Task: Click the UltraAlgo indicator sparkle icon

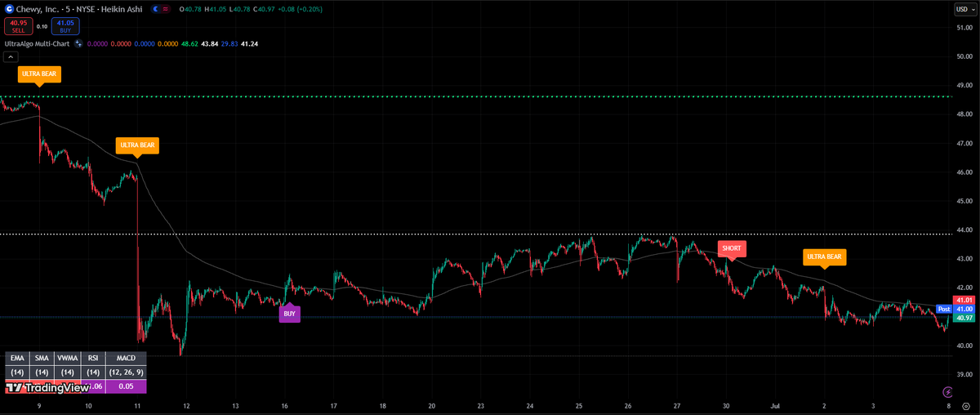Action: click(78, 43)
